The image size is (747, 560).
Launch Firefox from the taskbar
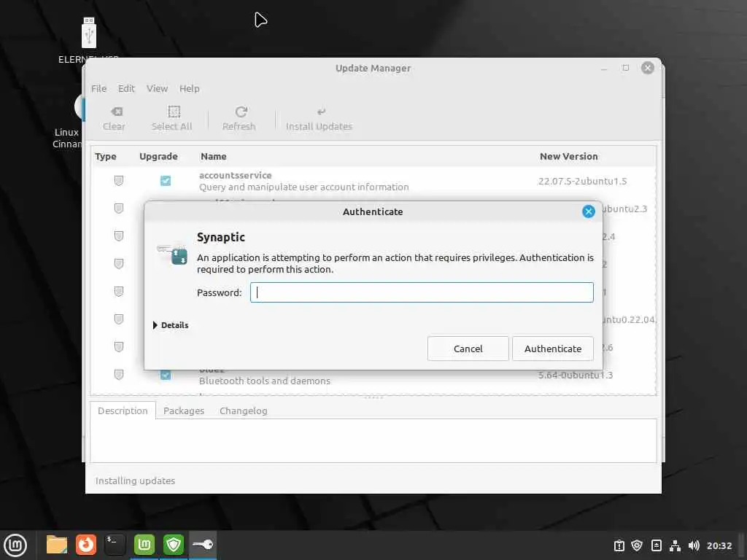click(86, 545)
